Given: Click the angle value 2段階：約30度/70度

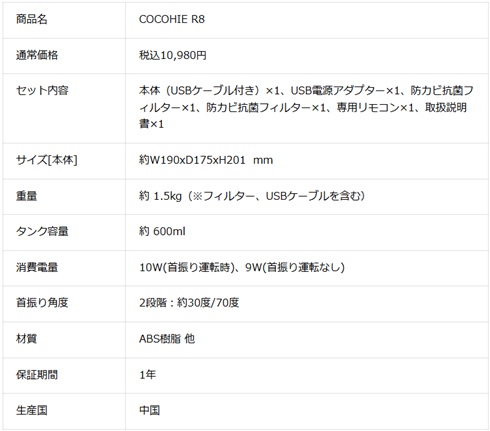Looking at the screenshot, I should [x=189, y=303].
